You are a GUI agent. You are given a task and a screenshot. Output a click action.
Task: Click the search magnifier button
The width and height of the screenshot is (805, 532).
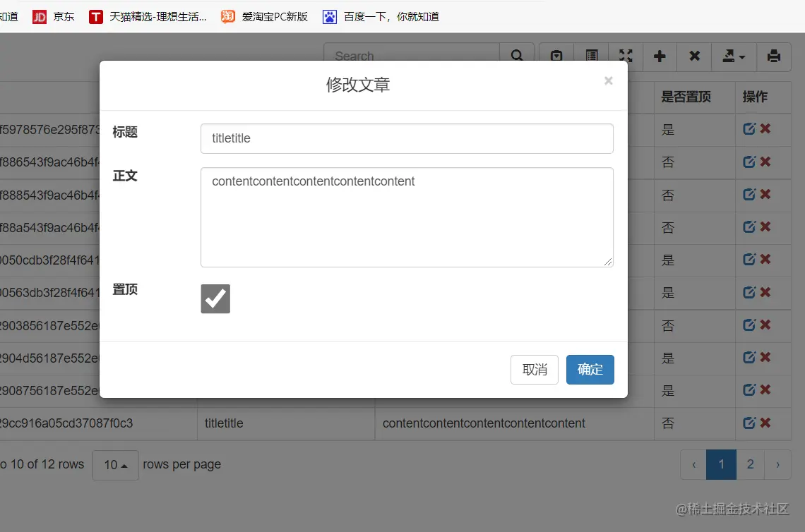[x=516, y=56]
